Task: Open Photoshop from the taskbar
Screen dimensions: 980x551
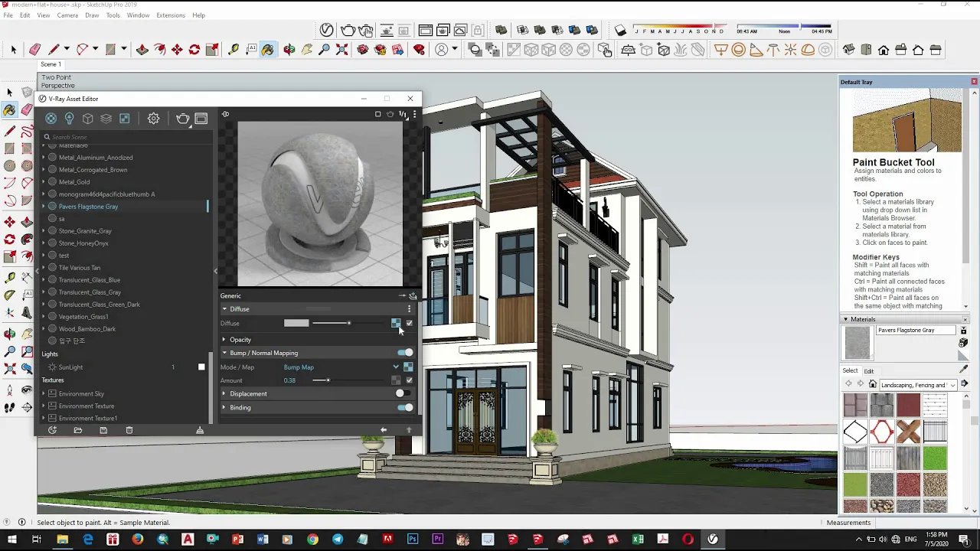Action: pyautogui.click(x=413, y=540)
